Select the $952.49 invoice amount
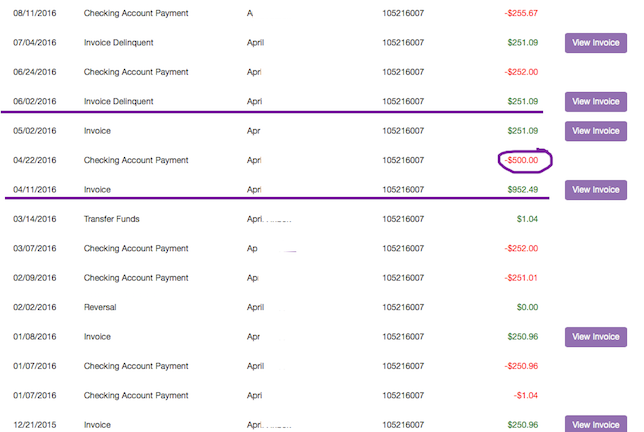Viewport: 644px width, 432px height. click(522, 190)
